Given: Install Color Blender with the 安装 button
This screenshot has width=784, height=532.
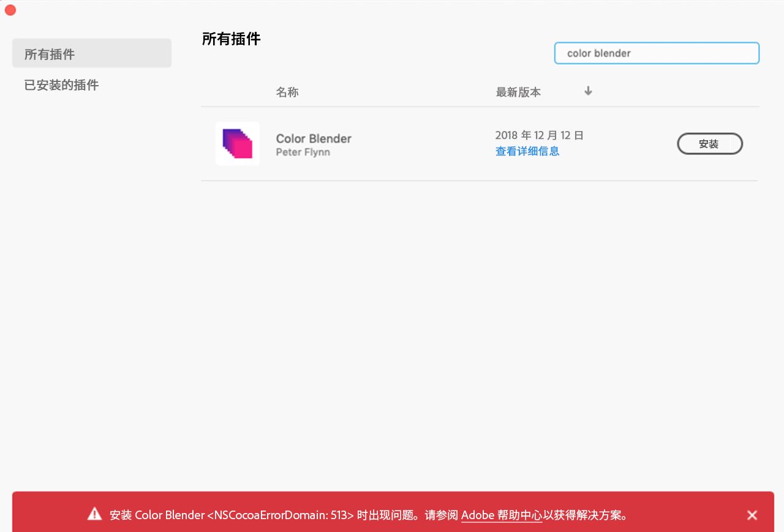Looking at the screenshot, I should (x=710, y=144).
